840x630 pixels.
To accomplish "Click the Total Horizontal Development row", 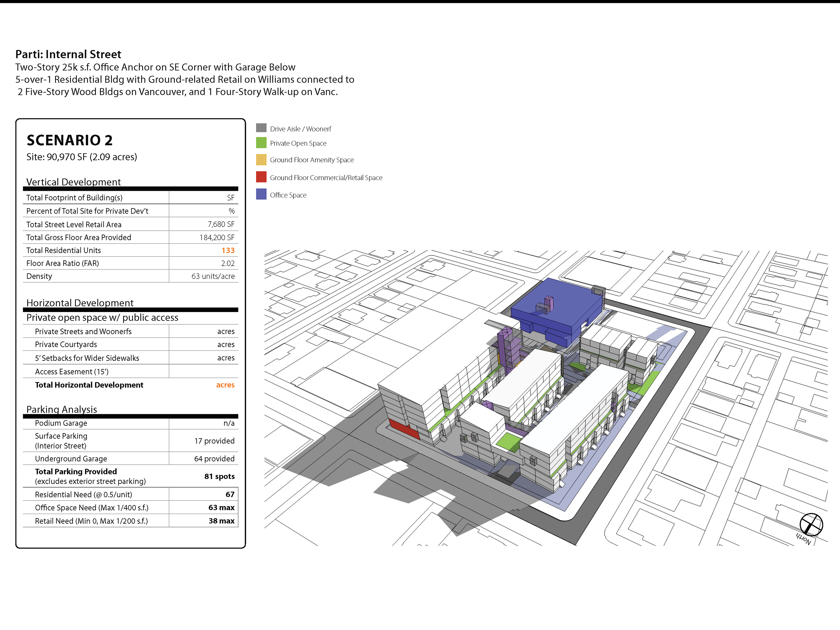I will [89, 385].
